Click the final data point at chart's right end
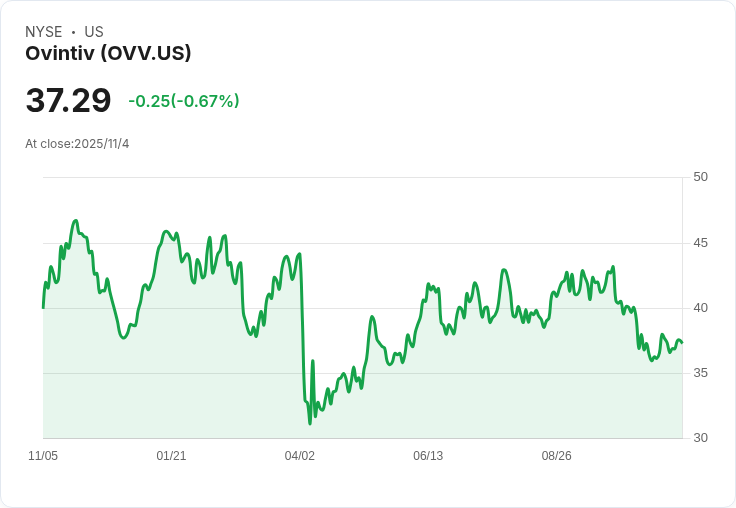This screenshot has height=508, width=736. click(x=682, y=343)
